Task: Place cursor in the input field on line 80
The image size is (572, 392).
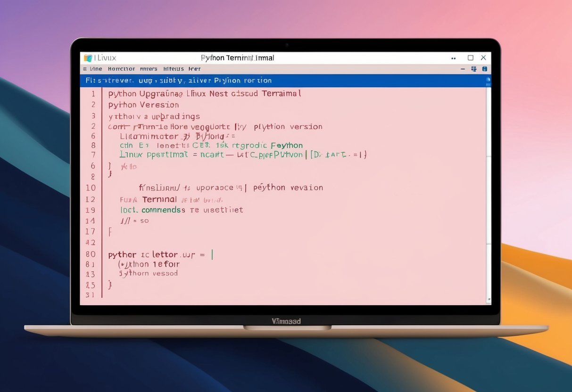Action: coord(212,254)
